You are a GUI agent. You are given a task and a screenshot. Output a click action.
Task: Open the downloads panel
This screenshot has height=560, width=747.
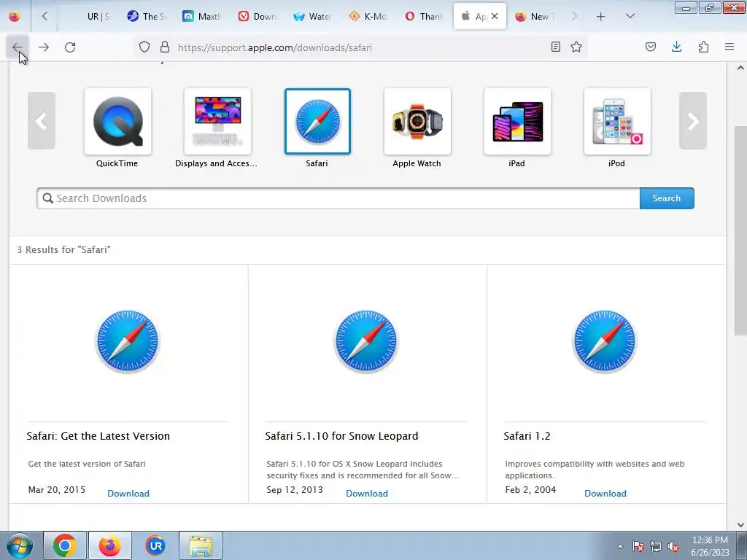pyautogui.click(x=676, y=47)
